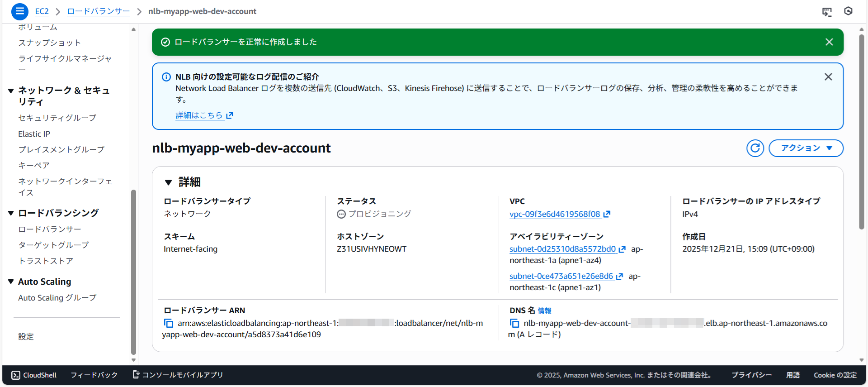Collapse the ロードバランシング sidebar group
Viewport: 868px width, 387px height.
coord(11,213)
